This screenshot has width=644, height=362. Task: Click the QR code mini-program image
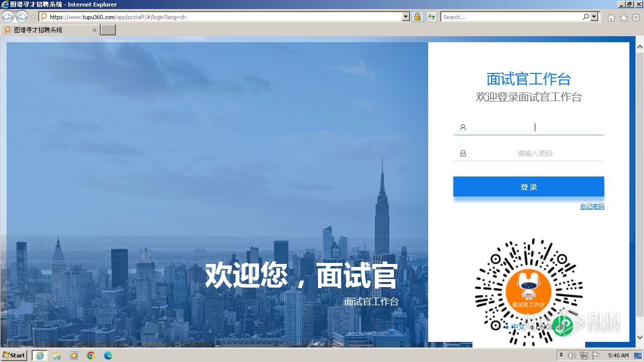tap(528, 292)
